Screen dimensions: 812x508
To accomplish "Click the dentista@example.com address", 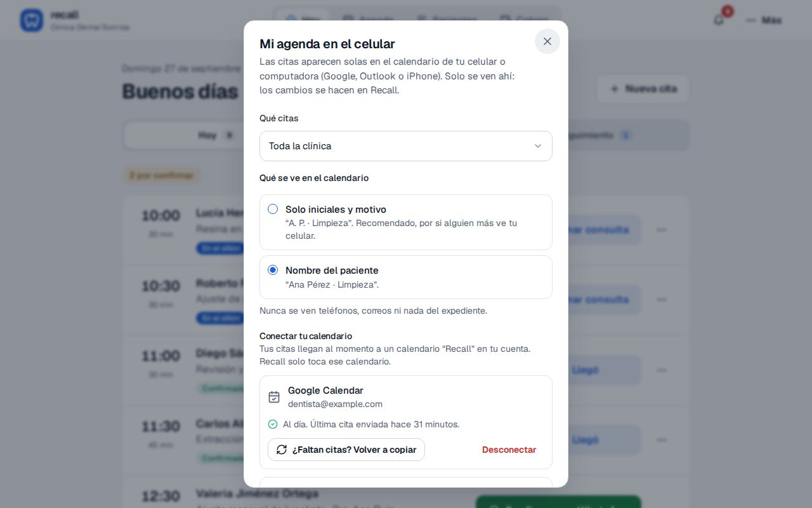I will coord(335,404).
